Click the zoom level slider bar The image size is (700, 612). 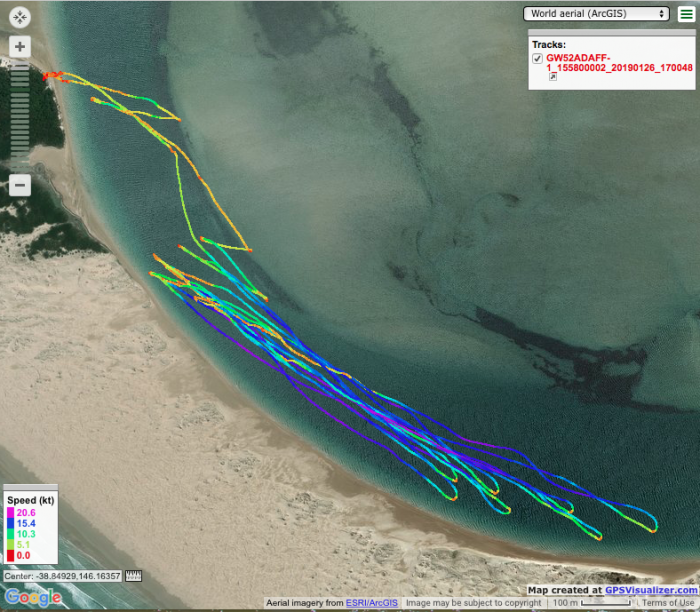coord(21,115)
